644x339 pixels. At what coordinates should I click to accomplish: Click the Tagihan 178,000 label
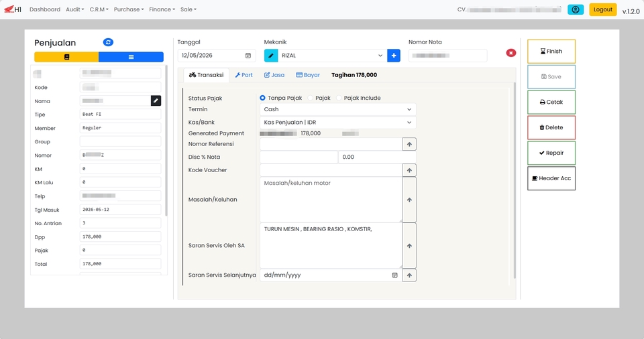pos(354,75)
